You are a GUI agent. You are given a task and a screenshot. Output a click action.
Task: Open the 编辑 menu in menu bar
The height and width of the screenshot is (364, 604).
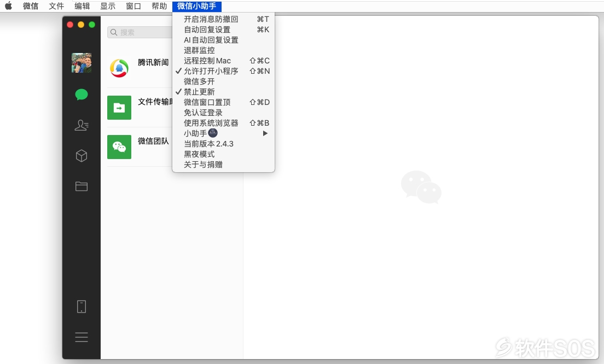(x=82, y=6)
